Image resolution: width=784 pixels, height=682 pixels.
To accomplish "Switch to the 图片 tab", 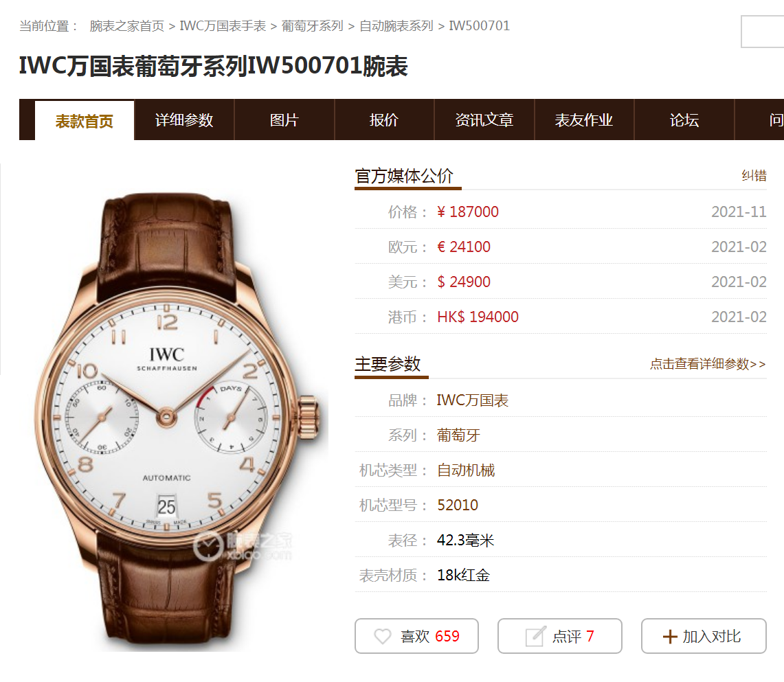I will point(284,120).
